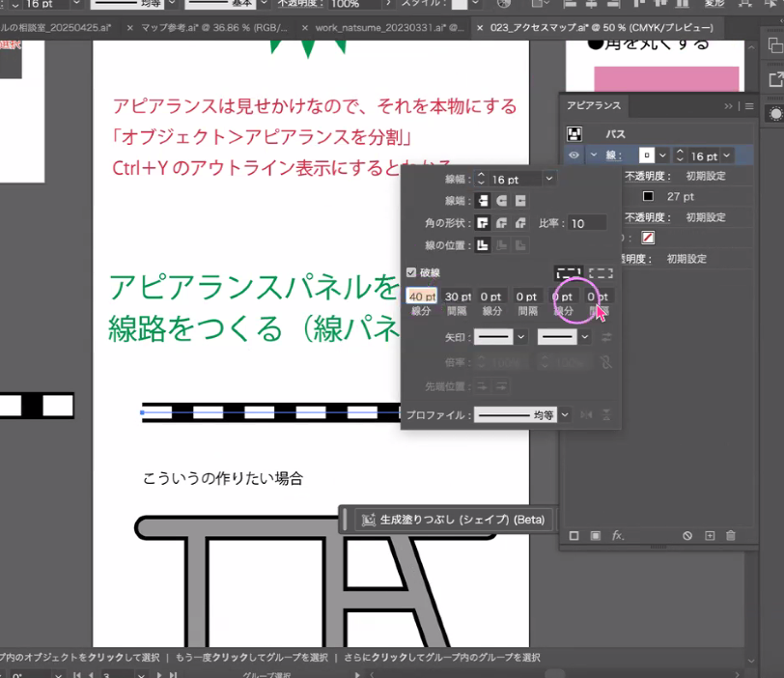Image resolution: width=784 pixels, height=678 pixels.
Task: Open the 線幅 stroke width dropdown
Action: coord(549,180)
